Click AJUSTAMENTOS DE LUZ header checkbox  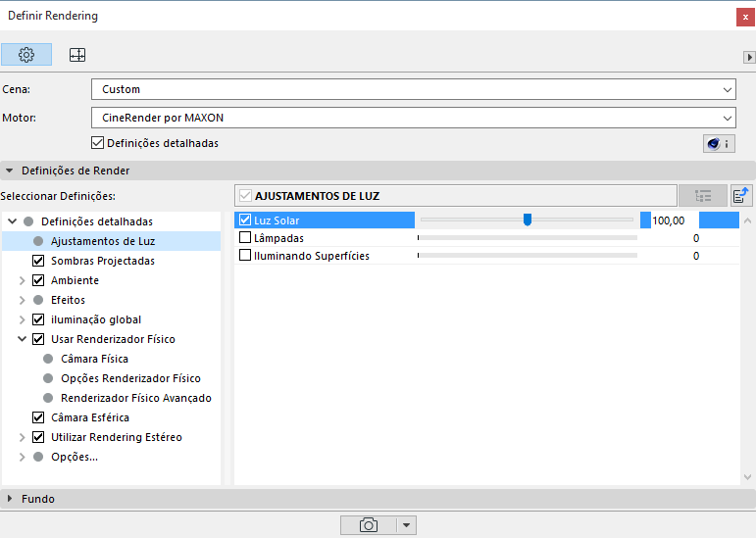click(245, 196)
